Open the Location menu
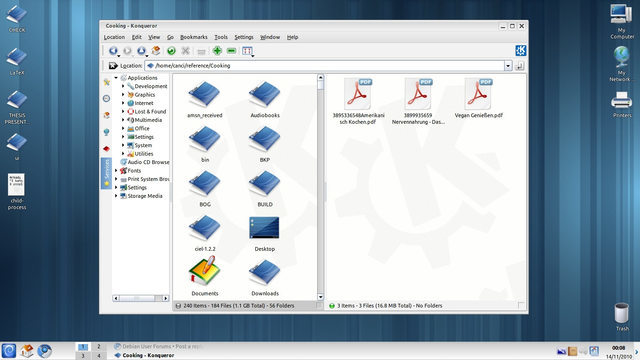Viewport: 640px width, 360px height. 114,37
